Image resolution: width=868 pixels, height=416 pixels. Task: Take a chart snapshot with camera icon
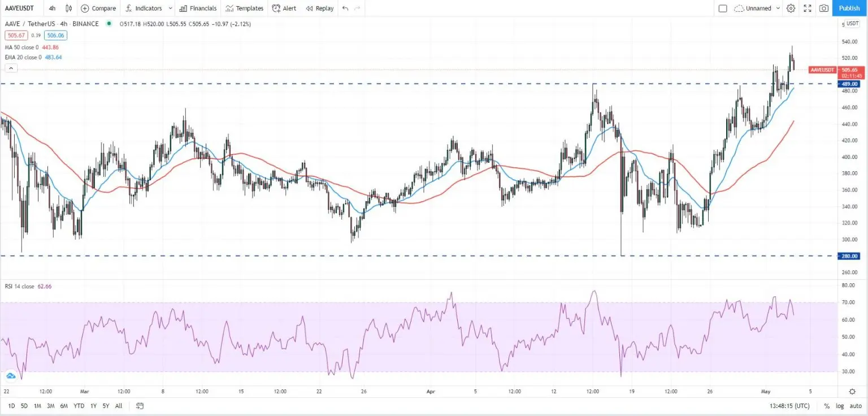[x=824, y=8]
